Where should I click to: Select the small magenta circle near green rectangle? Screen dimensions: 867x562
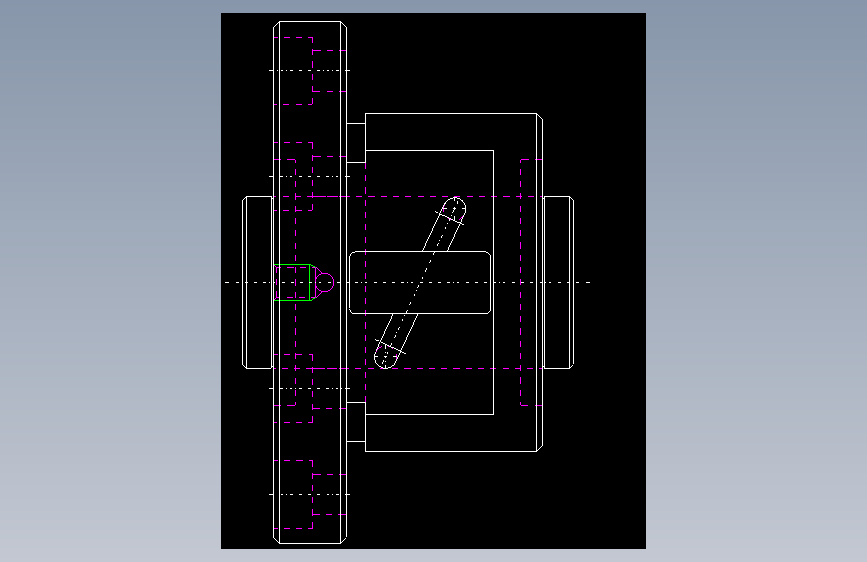(x=325, y=283)
